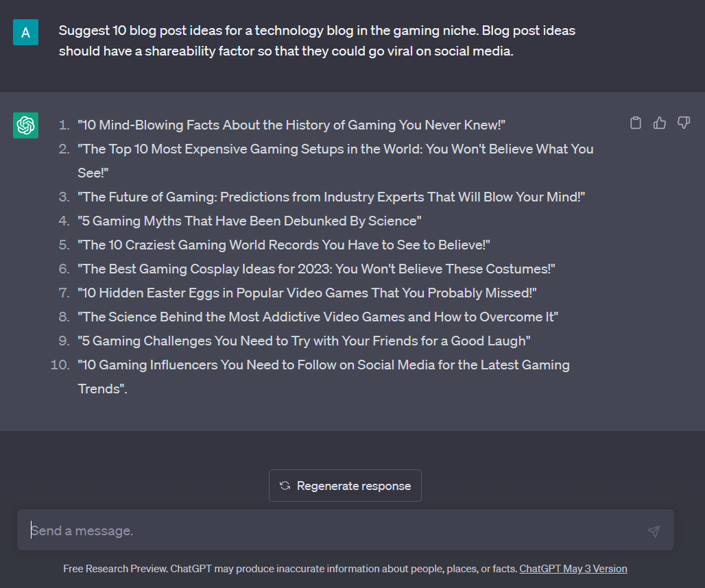Copy the assistant's response to clipboard

click(x=635, y=122)
